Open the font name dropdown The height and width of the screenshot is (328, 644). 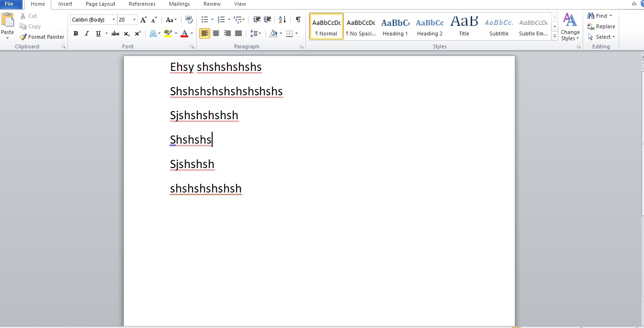tap(115, 20)
